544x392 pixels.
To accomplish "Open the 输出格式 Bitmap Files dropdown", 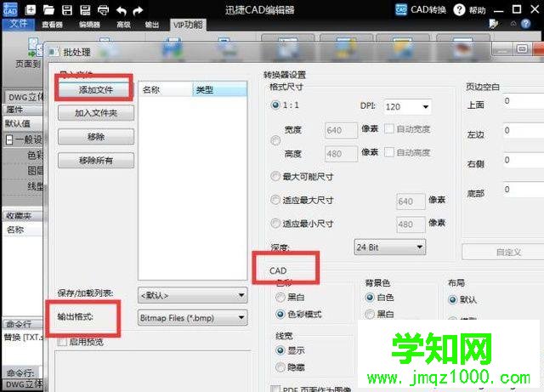I will click(193, 318).
